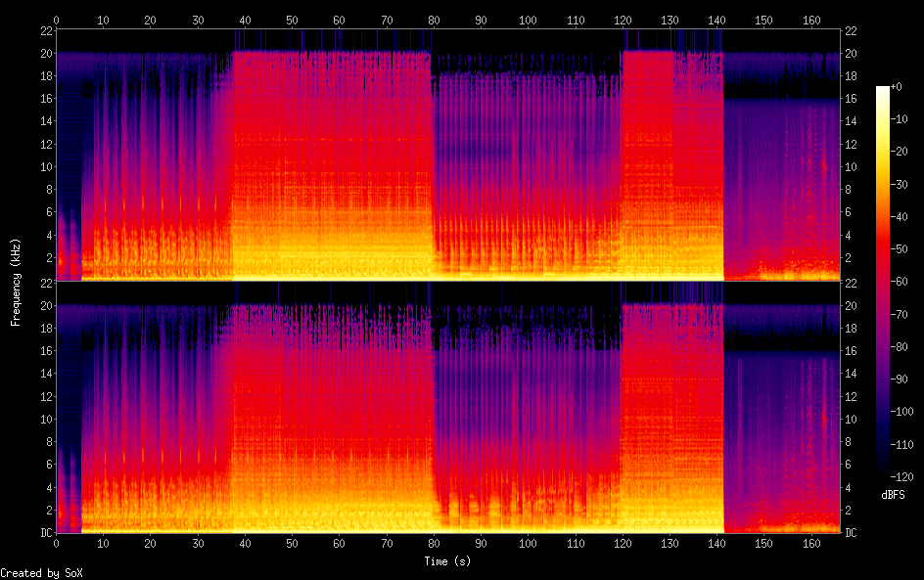924x580 pixels.
Task: Click the "Frequency (kHz)" axis label
Action: coord(16,282)
